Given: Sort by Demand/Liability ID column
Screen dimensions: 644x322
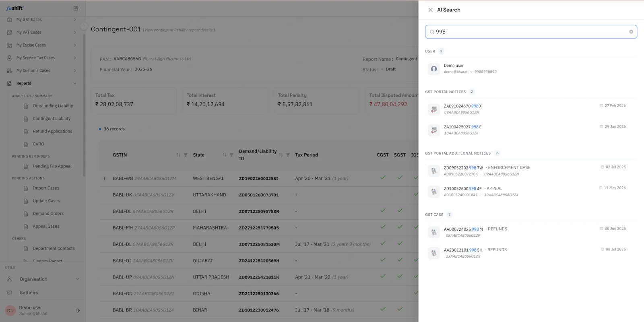Looking at the screenshot, I should [x=281, y=155].
